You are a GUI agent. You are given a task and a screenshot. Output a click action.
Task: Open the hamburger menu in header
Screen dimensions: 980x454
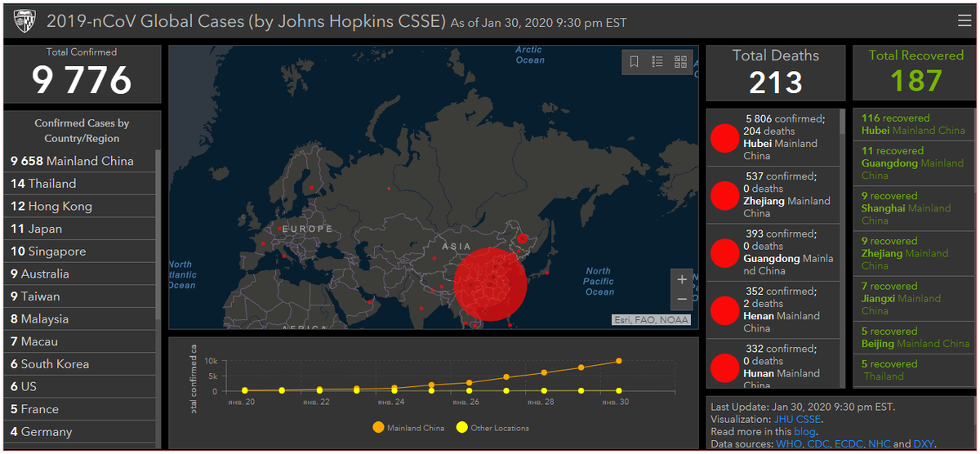pyautogui.click(x=964, y=20)
